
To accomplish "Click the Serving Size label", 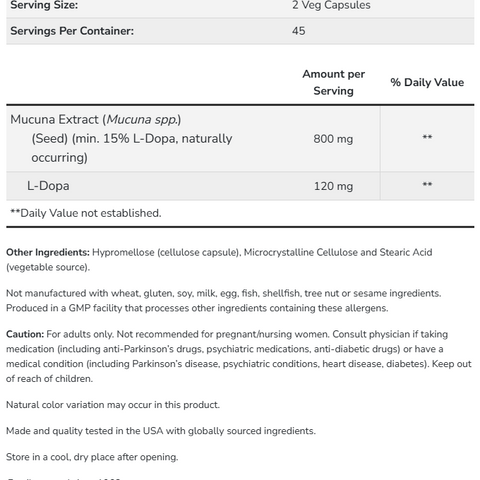I will click(x=44, y=5).
